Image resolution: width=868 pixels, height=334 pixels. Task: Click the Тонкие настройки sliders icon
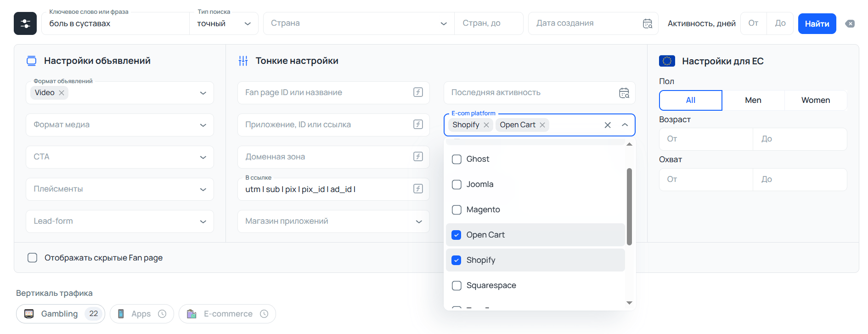point(243,61)
